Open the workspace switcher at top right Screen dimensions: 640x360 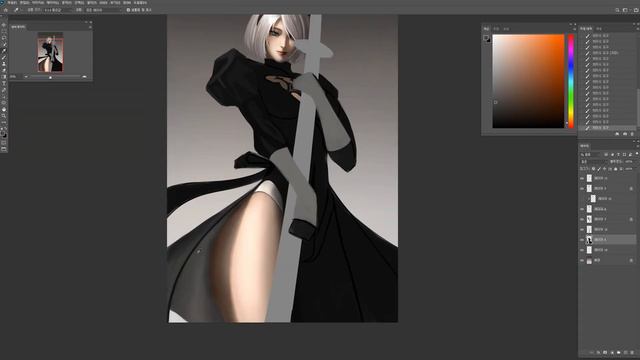[x=625, y=10]
